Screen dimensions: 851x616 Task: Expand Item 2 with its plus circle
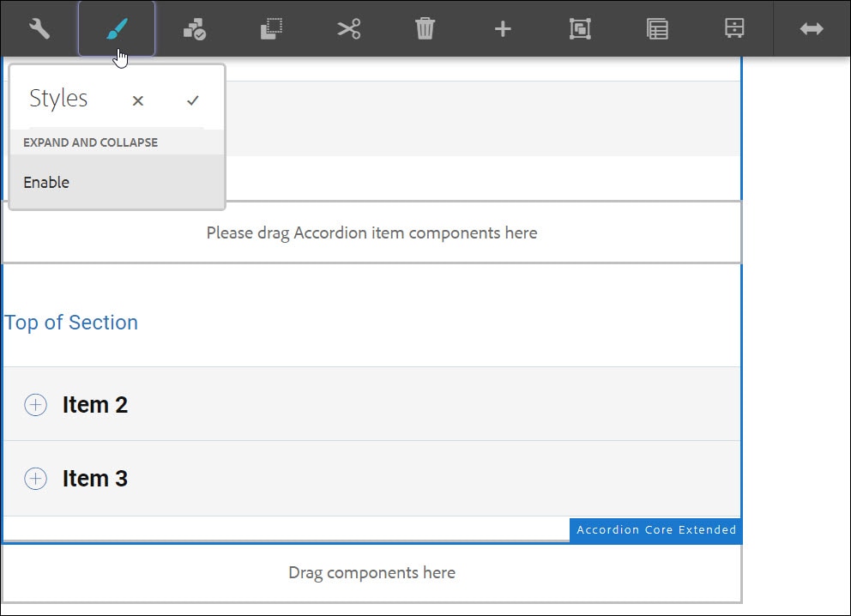pyautogui.click(x=36, y=404)
